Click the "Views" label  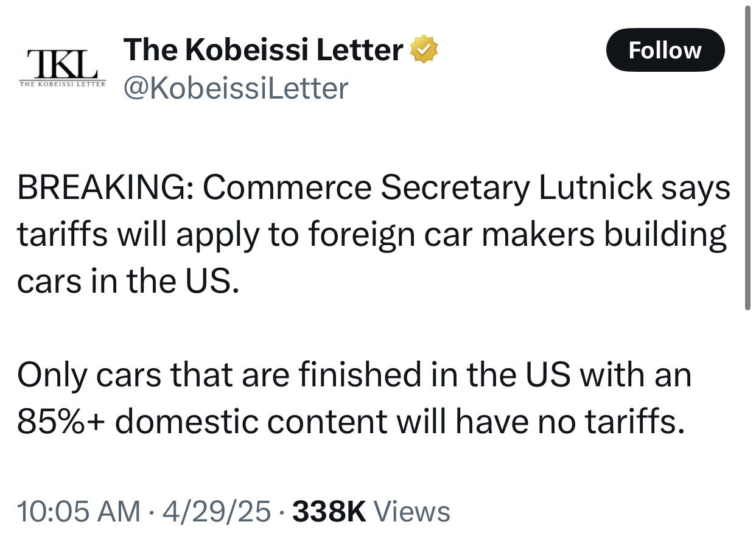coord(412,511)
